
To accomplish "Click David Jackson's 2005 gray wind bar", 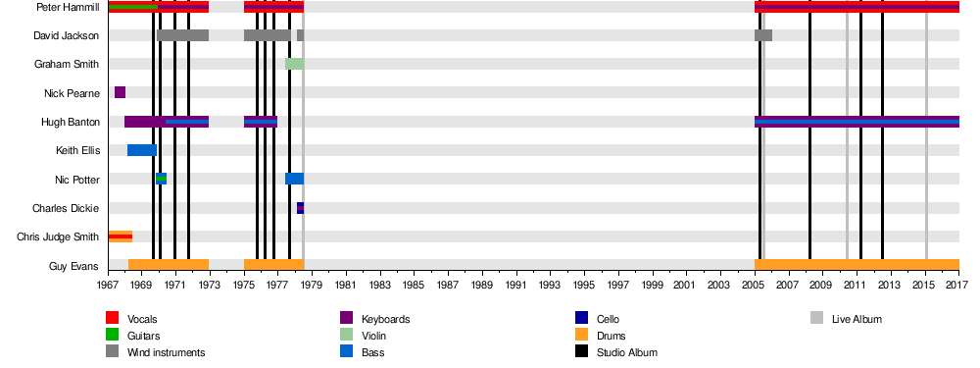I will click(x=763, y=35).
